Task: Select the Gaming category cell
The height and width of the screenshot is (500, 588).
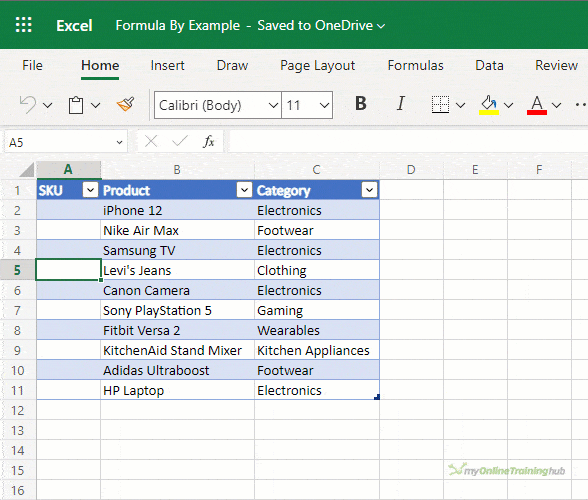Action: click(317, 310)
